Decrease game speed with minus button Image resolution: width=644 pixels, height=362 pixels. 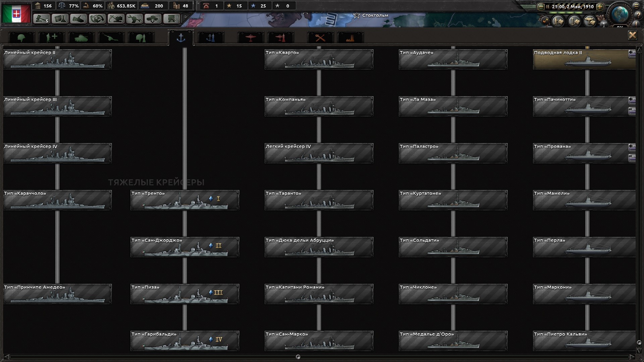click(x=541, y=6)
